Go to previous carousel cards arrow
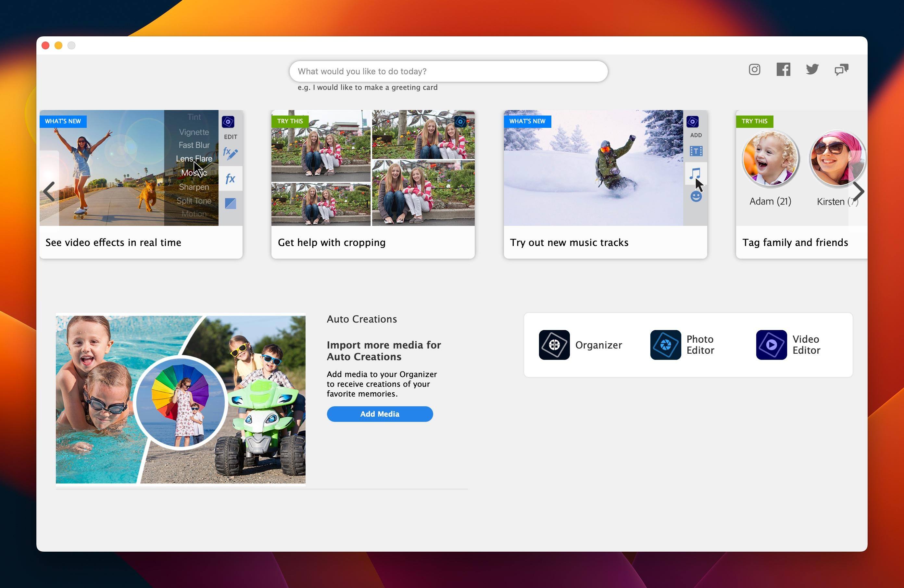Screen dimensions: 904x588 [x=49, y=191]
